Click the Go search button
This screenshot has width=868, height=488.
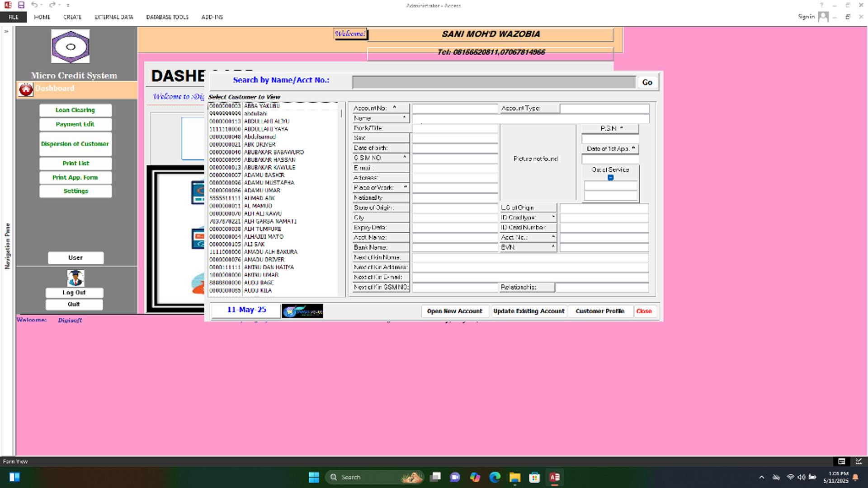coord(647,82)
